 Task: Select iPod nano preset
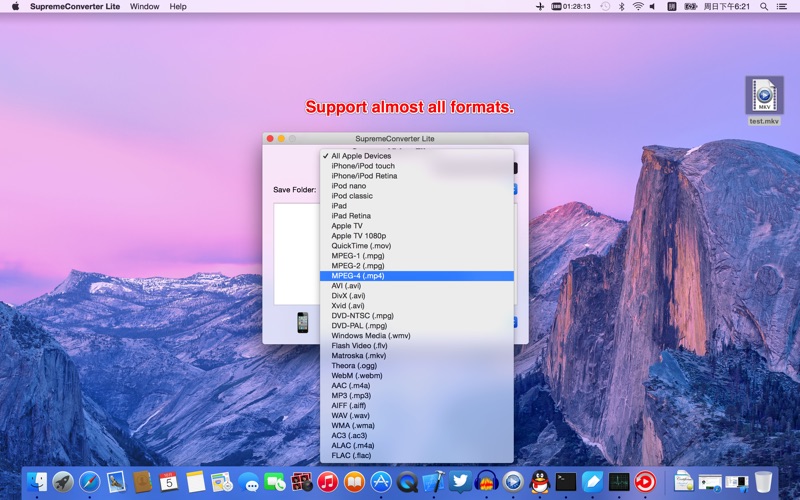416,186
